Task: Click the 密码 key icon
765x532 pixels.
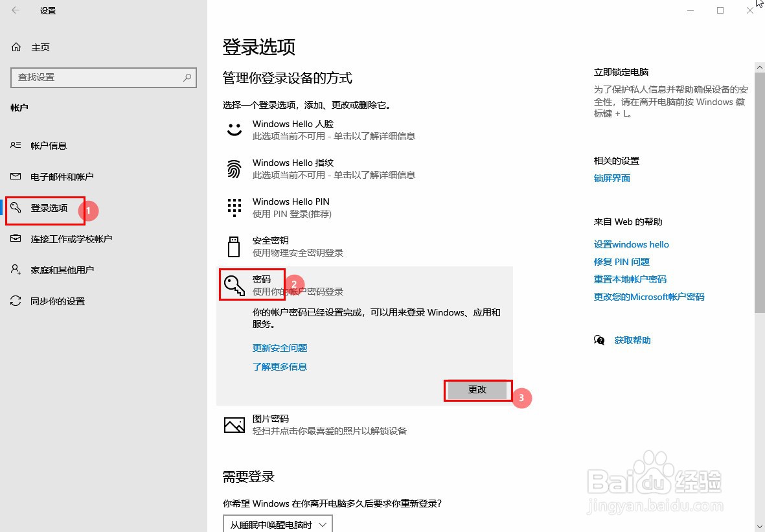Action: 234,285
